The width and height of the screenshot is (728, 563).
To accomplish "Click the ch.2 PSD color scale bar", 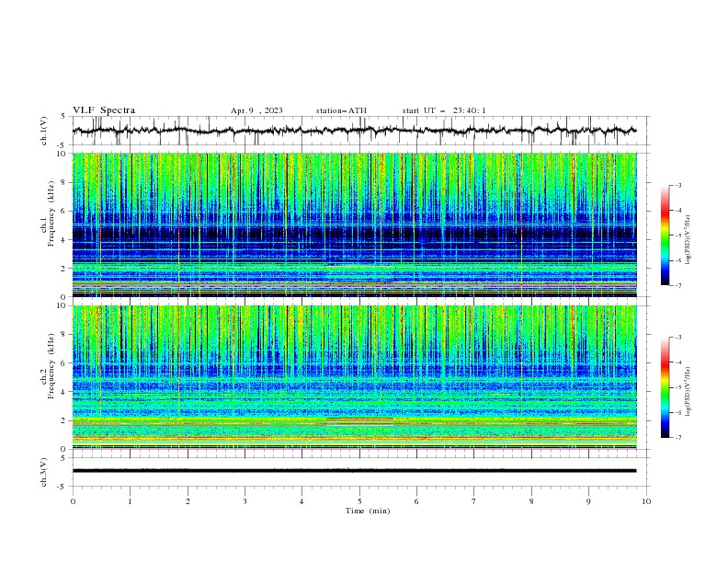I will tap(665, 387).
